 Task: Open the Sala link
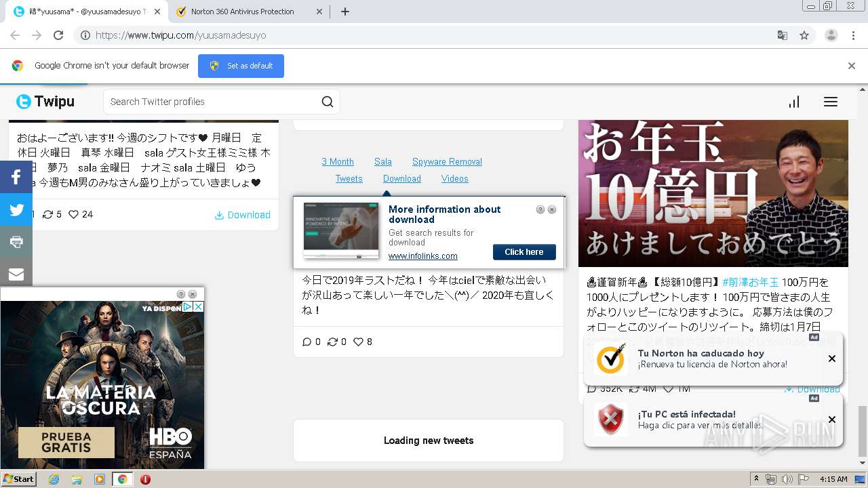(x=383, y=161)
